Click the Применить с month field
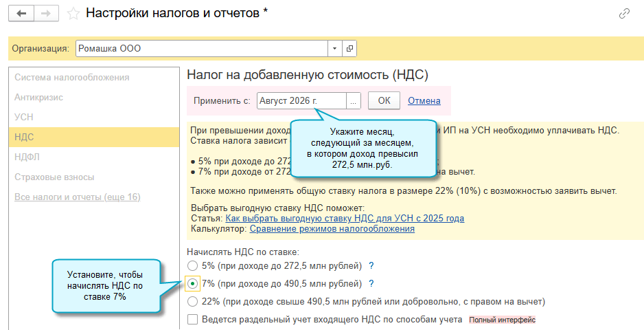The width and height of the screenshot is (644, 330). coord(302,101)
